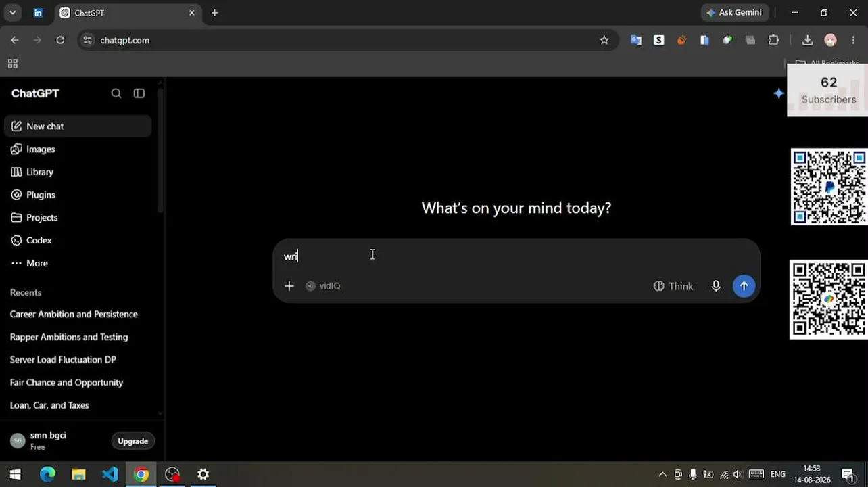This screenshot has width=868, height=487.
Task: Click the Ask Gemini button
Action: click(735, 13)
